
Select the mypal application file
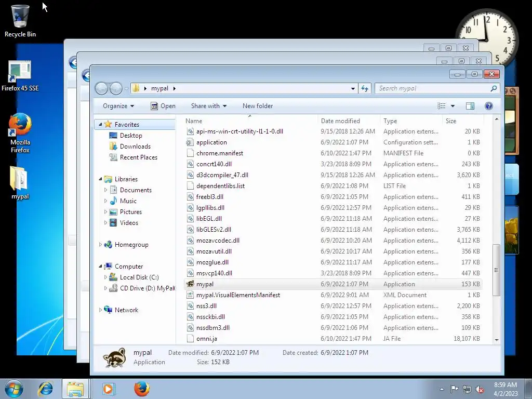(x=333, y=284)
